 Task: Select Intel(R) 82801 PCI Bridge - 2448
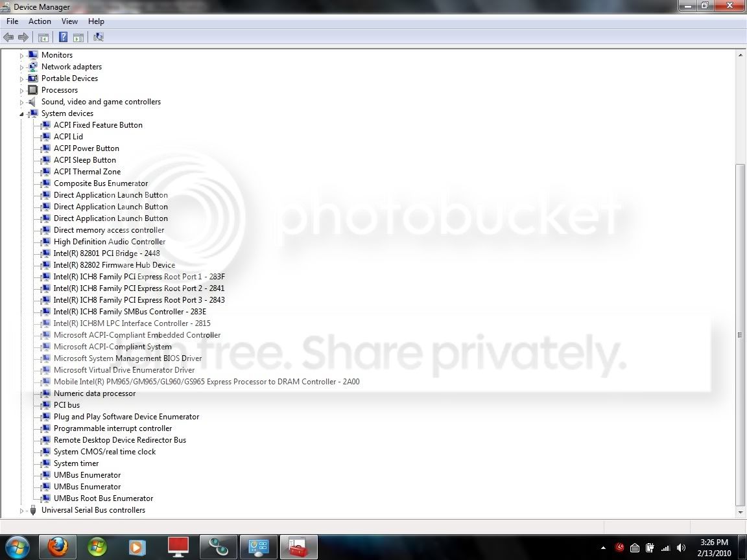pyautogui.click(x=107, y=253)
